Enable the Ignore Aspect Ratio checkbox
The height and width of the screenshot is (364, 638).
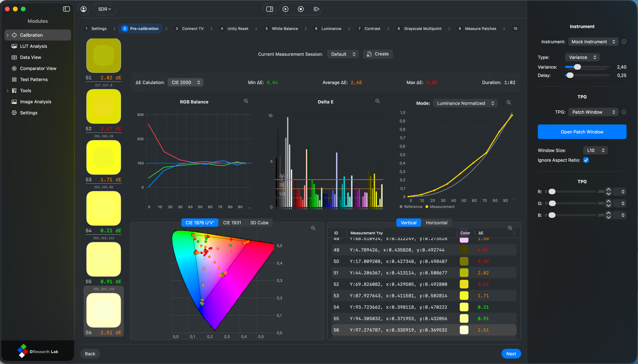(x=586, y=160)
